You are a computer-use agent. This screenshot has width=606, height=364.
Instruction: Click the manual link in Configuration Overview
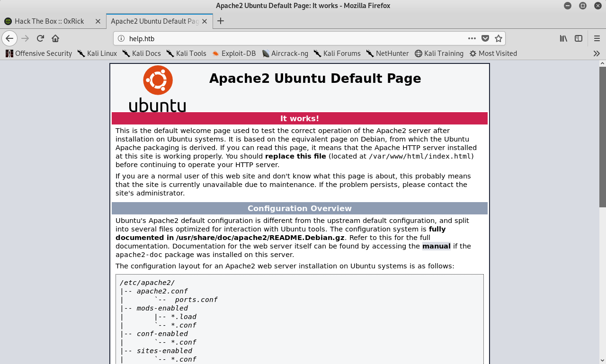click(x=436, y=246)
